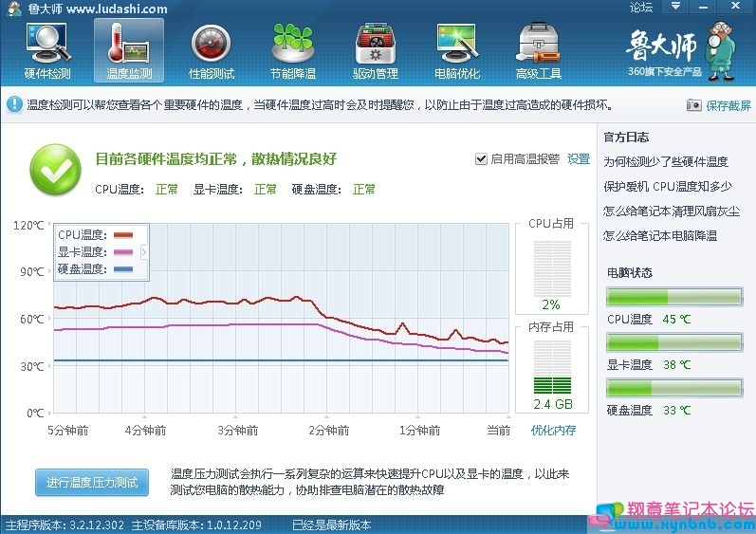This screenshot has height=534, width=756.
Task: Click the camera icon beside 保存截屏
Action: point(693,104)
